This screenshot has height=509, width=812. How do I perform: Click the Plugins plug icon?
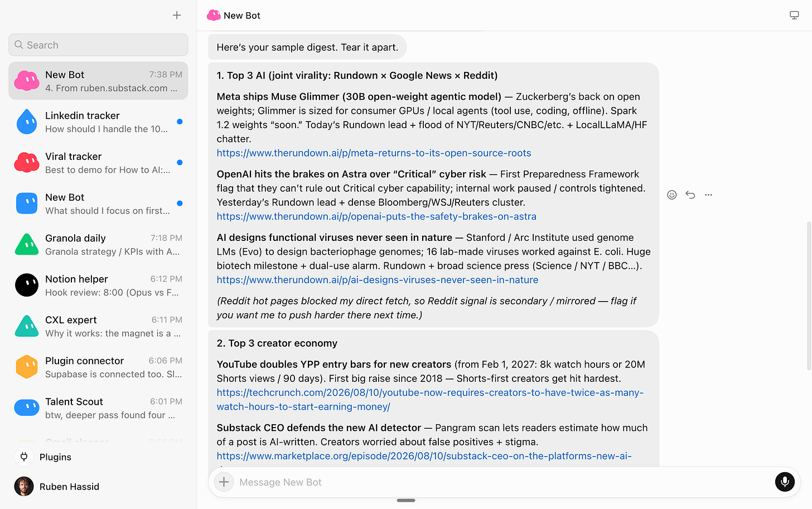[x=24, y=457]
